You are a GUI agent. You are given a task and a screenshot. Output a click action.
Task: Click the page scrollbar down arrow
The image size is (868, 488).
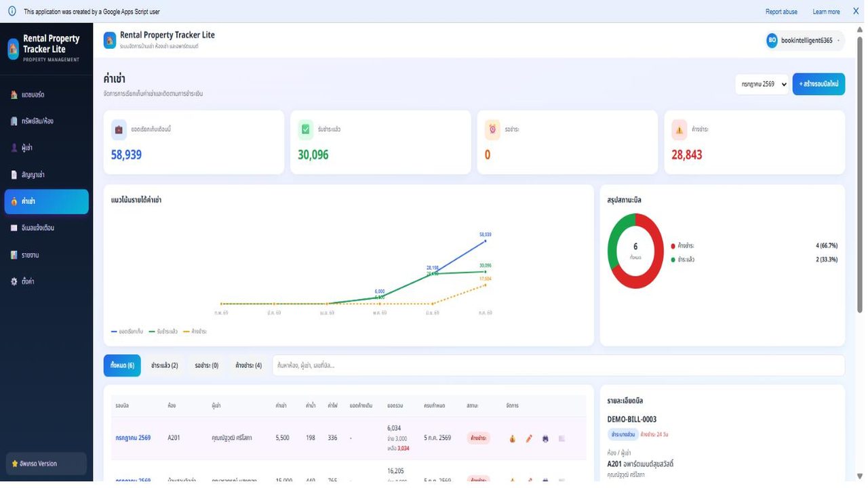860,476
